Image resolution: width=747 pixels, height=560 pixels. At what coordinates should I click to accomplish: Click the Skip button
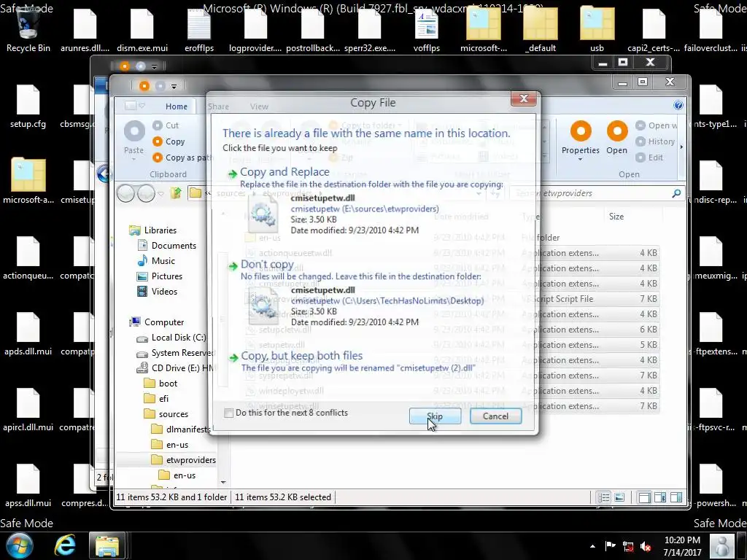pyautogui.click(x=435, y=416)
